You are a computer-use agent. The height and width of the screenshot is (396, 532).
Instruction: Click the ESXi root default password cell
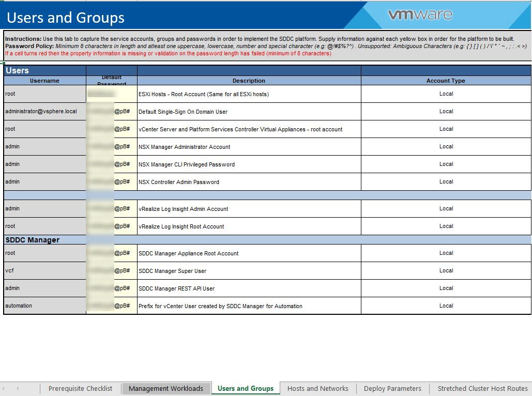click(111, 94)
